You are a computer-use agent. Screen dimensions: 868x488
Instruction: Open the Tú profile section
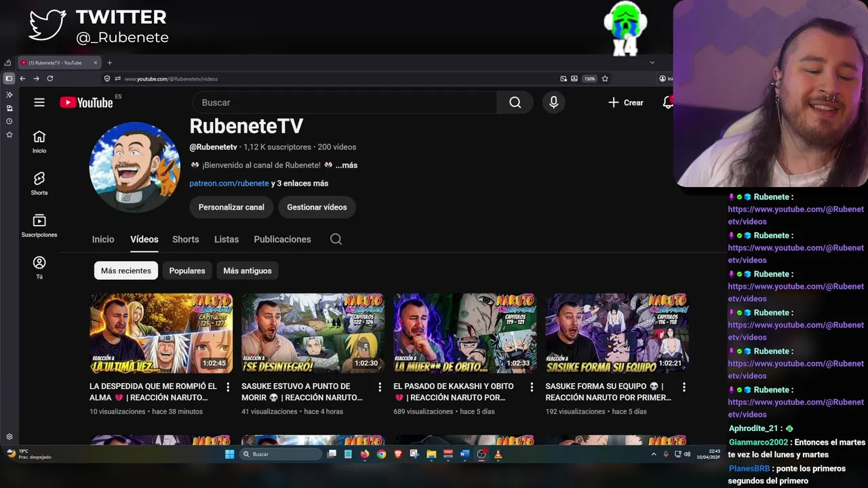pyautogui.click(x=39, y=268)
